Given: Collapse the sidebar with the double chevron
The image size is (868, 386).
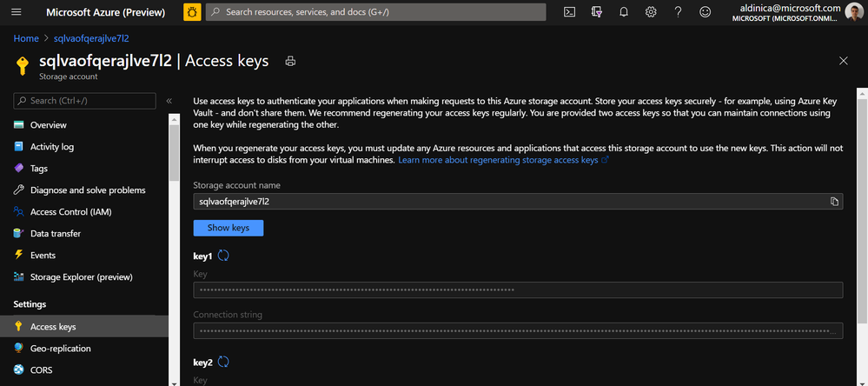Looking at the screenshot, I should pos(169,101).
